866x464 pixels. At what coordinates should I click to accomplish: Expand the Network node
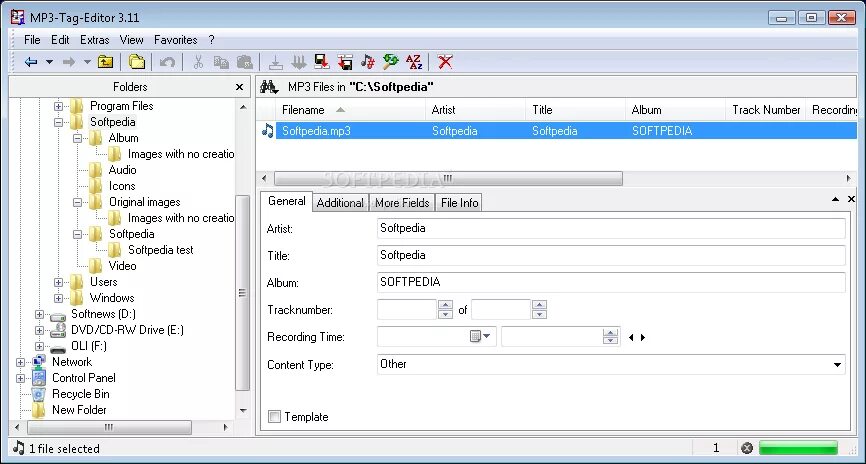[20, 362]
